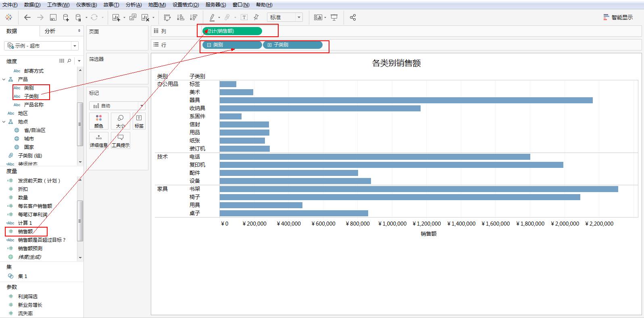Viewport: 644px width, 318px height.
Task: Click the 颜色 marks card button
Action: [x=99, y=121]
